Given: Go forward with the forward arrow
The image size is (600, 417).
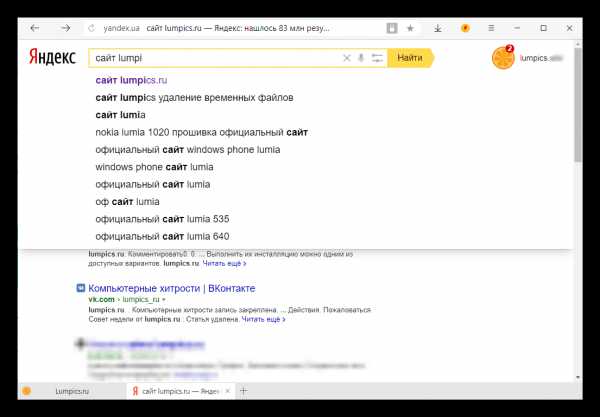Looking at the screenshot, I should click(65, 28).
